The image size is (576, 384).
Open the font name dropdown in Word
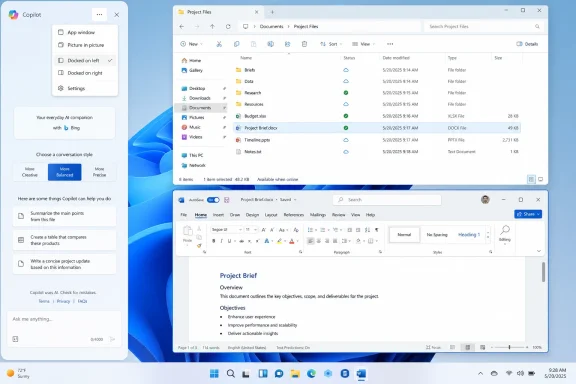click(240, 230)
